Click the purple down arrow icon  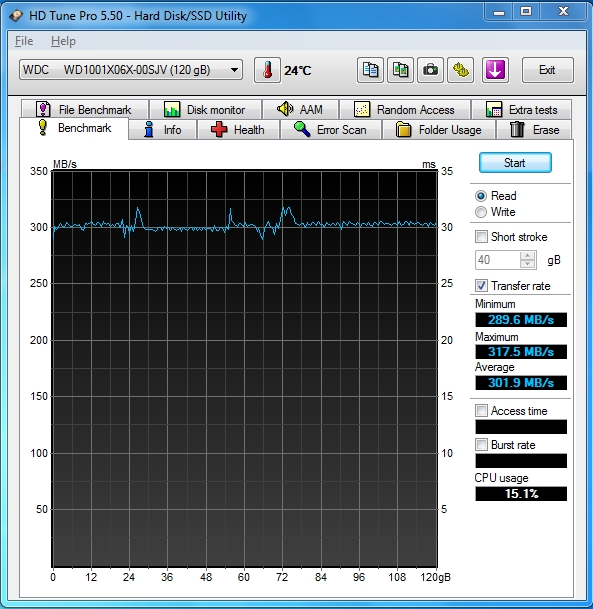(496, 70)
